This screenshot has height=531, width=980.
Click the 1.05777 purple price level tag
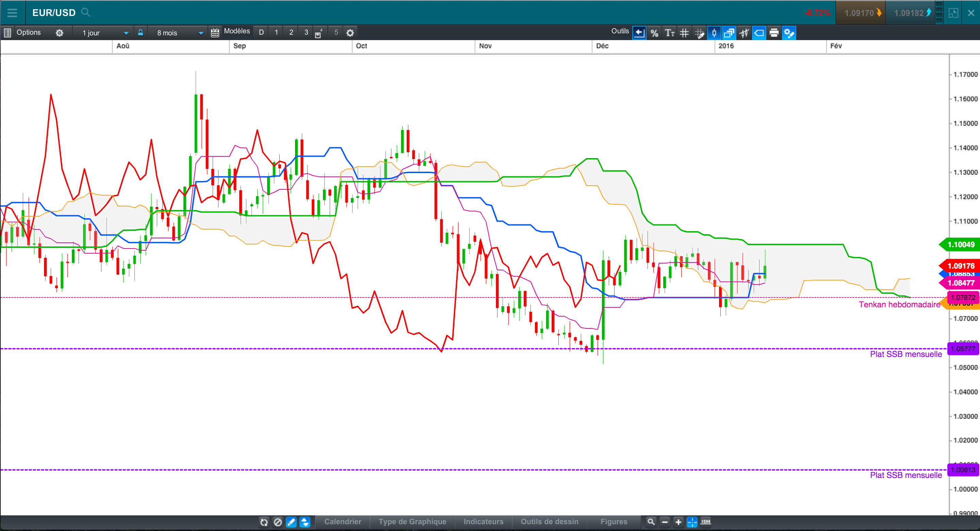(963, 349)
